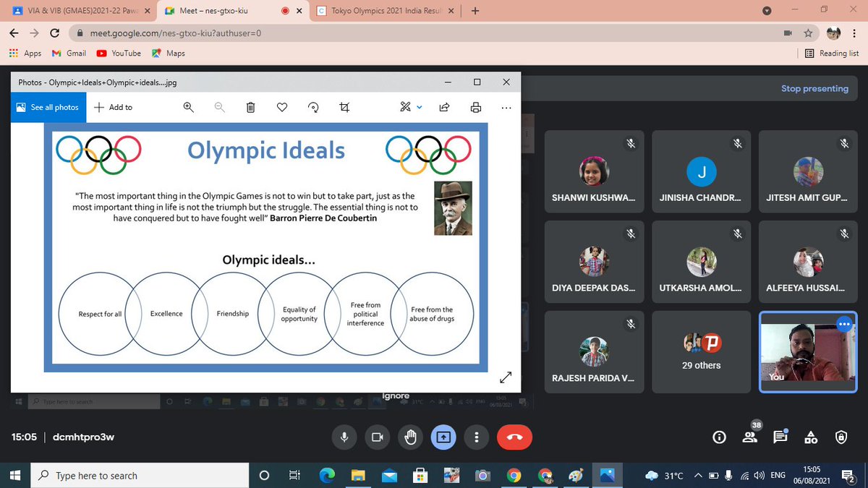Open the Mail app from the taskbar

389,475
